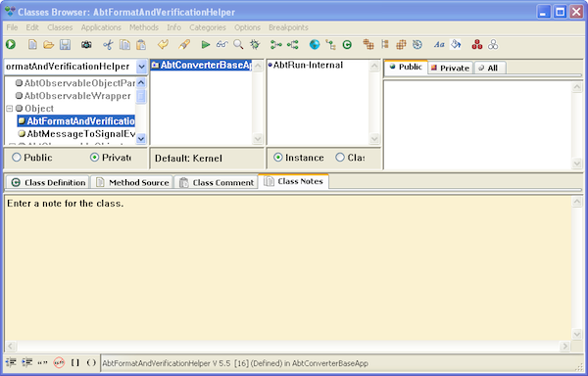Select the Public radio button for classes
588x376 pixels.
tap(16, 158)
